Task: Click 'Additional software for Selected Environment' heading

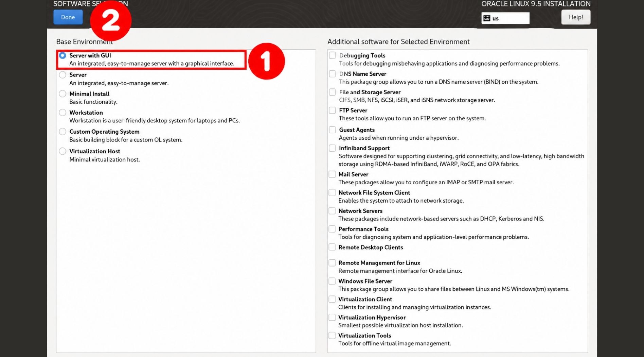Action: 398,42
